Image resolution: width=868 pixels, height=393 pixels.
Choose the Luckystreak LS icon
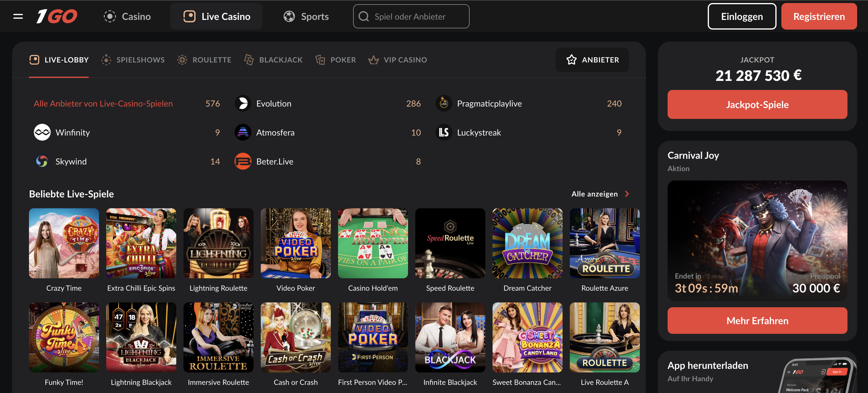pos(443,133)
